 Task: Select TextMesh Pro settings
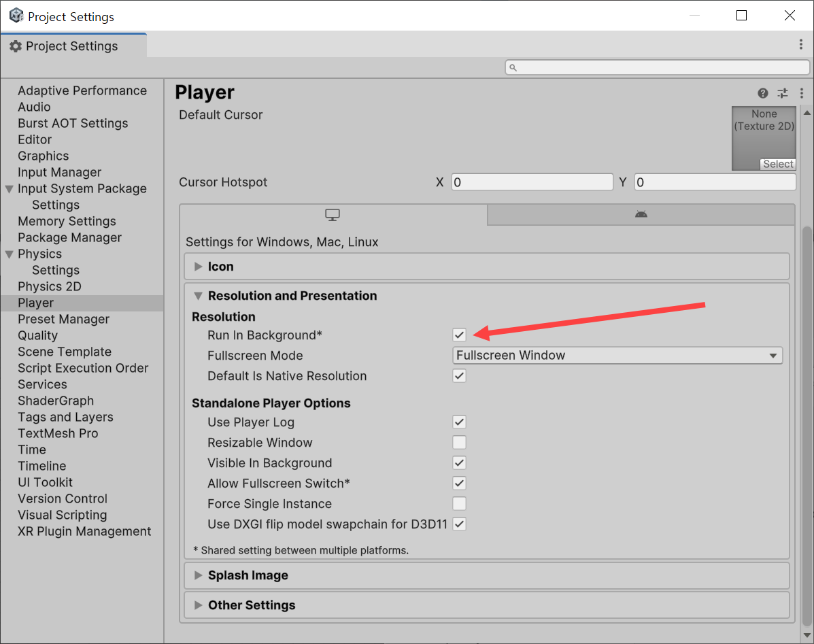click(58, 434)
